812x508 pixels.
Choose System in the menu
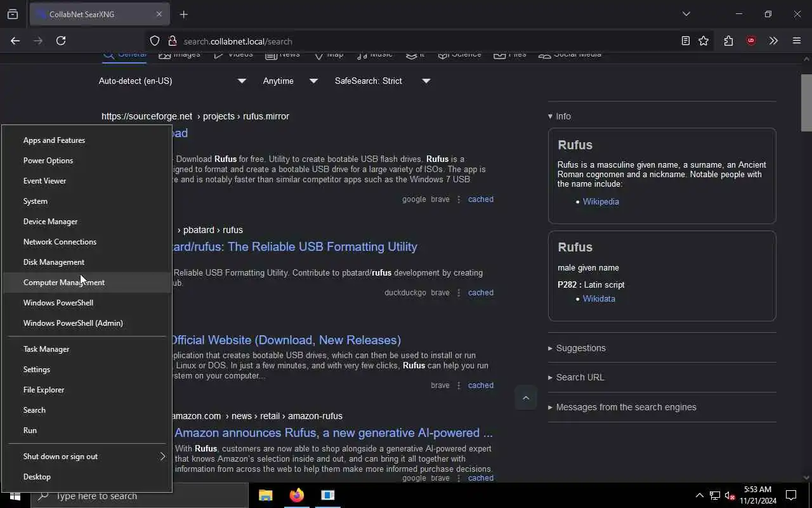[x=88, y=201]
